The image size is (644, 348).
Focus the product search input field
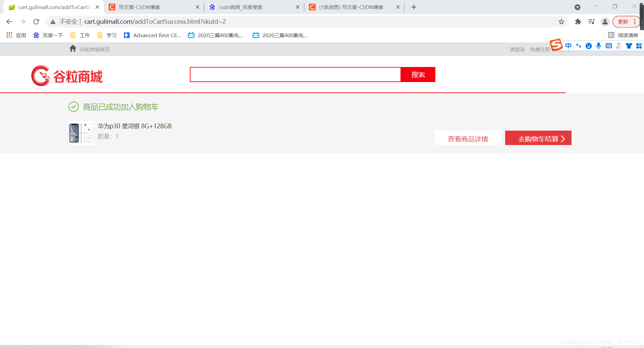point(295,74)
